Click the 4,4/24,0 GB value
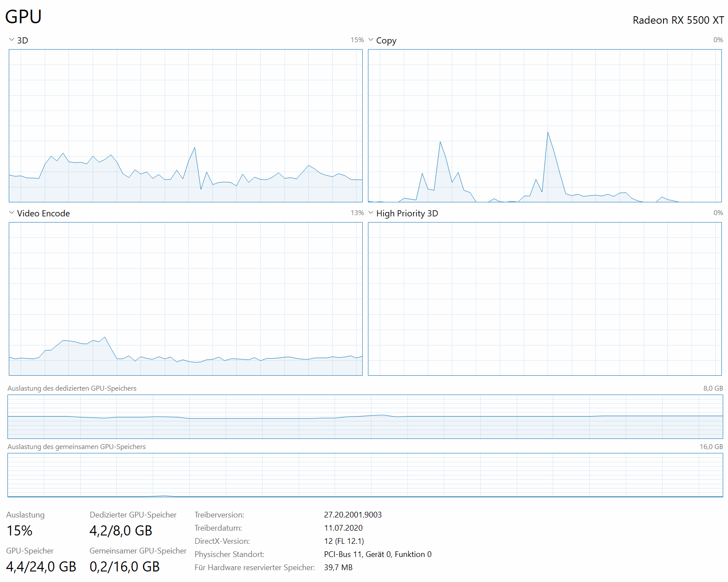This screenshot has height=582, width=728. [41, 567]
